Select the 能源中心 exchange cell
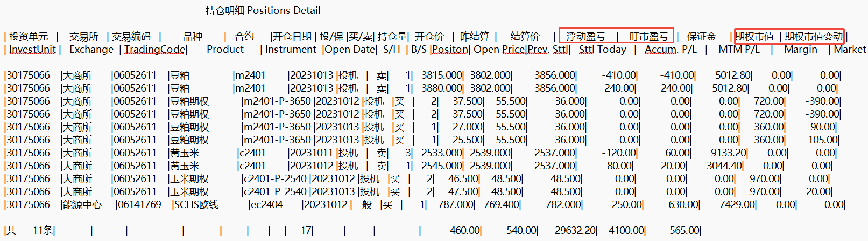Image resolution: width=868 pixels, height=241 pixels. (82, 205)
